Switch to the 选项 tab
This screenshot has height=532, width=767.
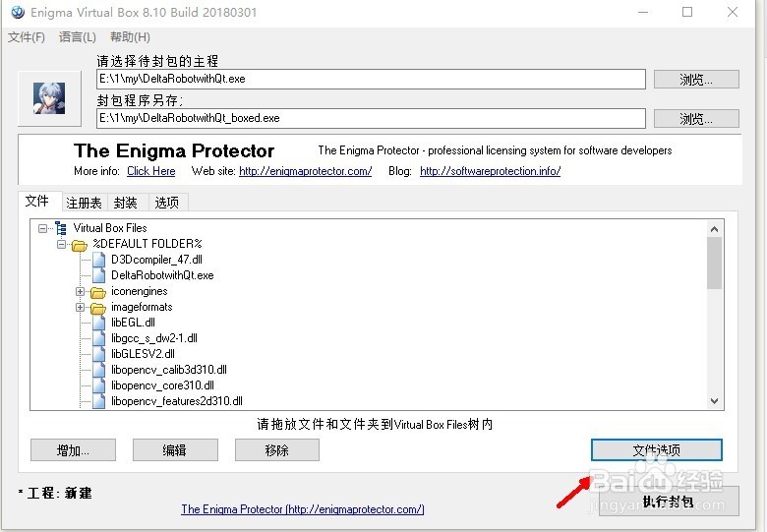click(x=167, y=203)
